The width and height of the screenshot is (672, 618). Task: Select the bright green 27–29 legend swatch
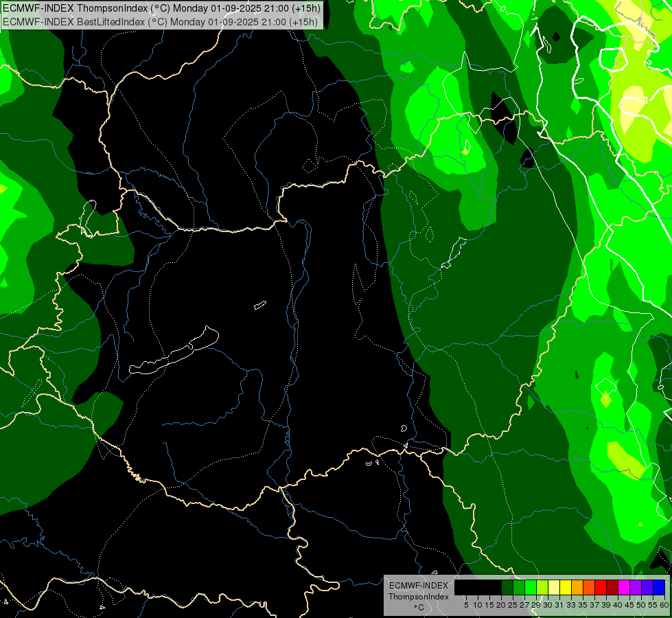[x=531, y=587]
